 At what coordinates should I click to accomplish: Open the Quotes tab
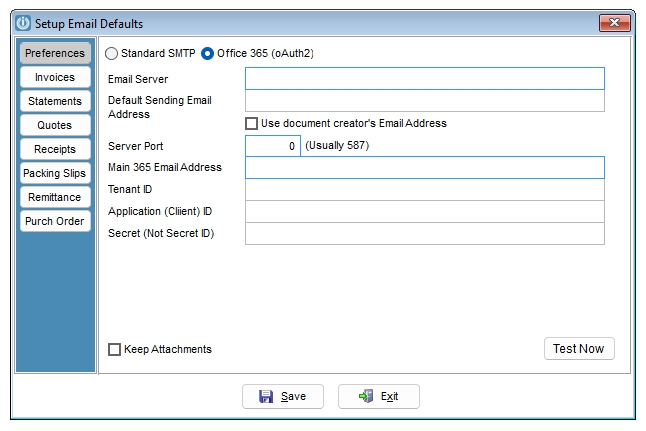click(x=55, y=125)
